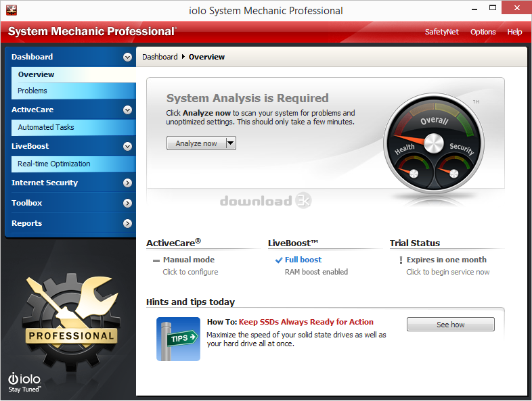
Task: Click Manual mode under ActiveCare
Action: click(189, 260)
